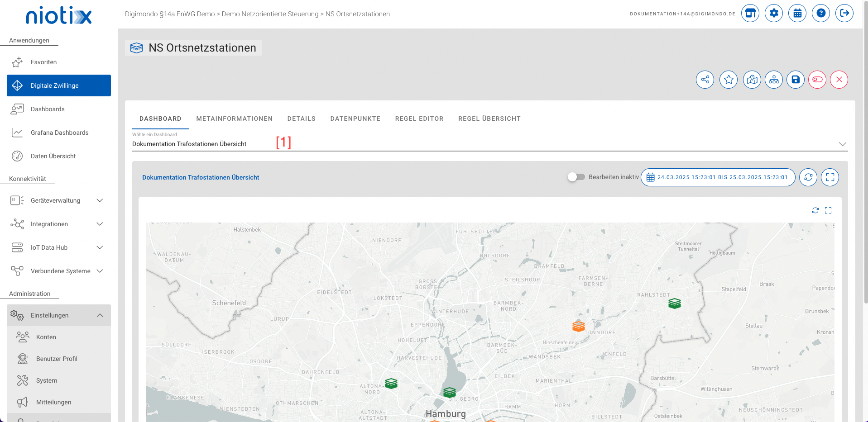The height and width of the screenshot is (422, 868).
Task: Click breadcrumb Demo Netzorientierte Steuerung
Action: [x=270, y=14]
